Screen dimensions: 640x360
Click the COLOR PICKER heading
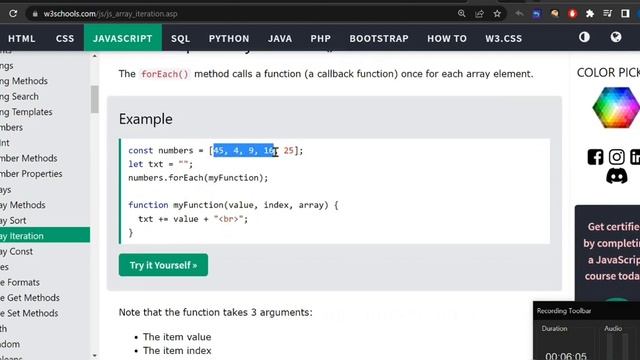click(x=608, y=73)
